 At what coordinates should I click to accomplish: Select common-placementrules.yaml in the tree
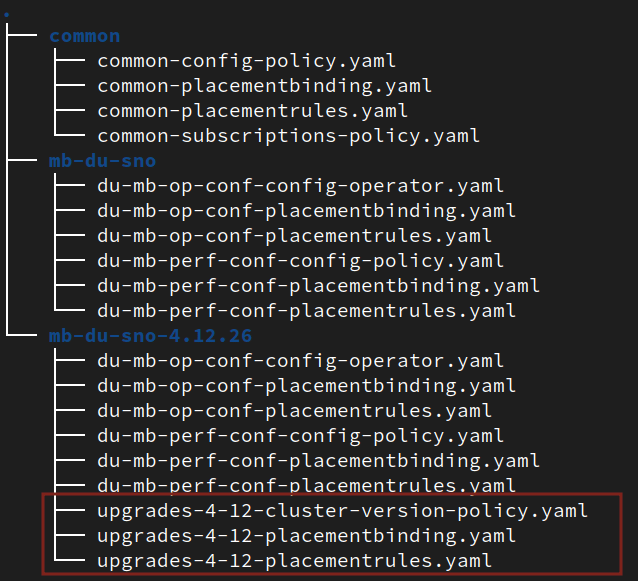tap(253, 111)
